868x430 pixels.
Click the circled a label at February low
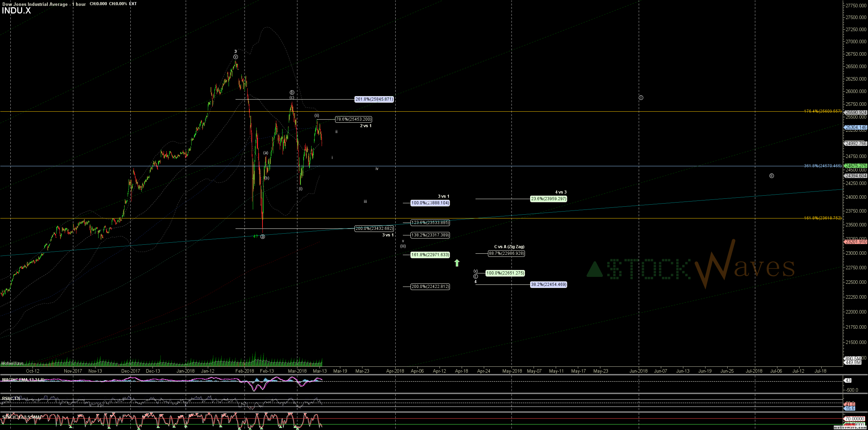[x=263, y=236]
